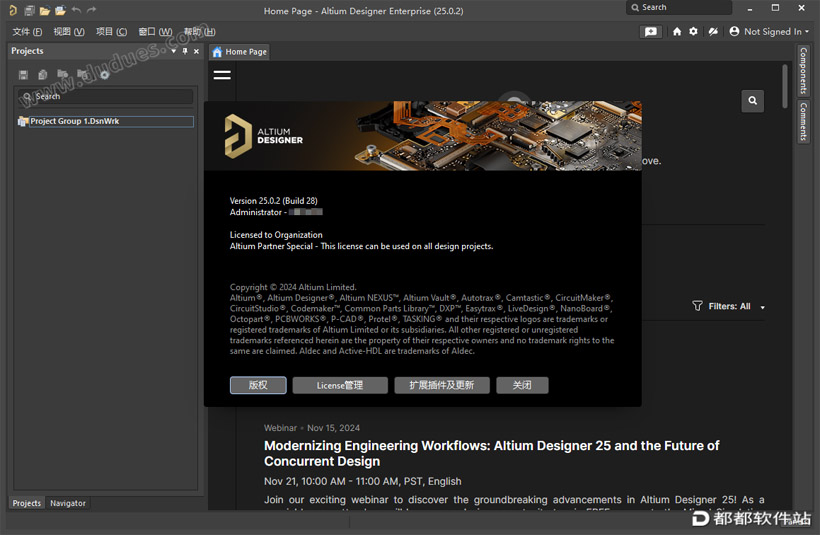Click the Filters: All label text

pos(729,306)
